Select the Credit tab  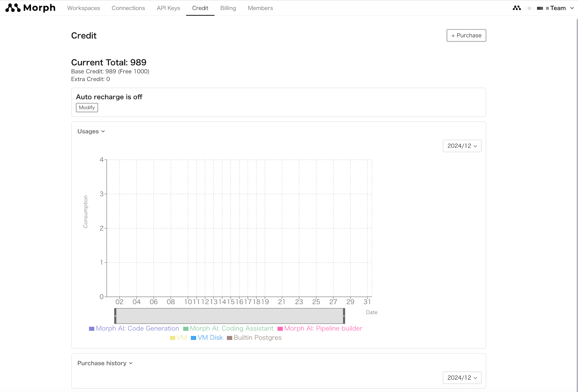tap(200, 8)
